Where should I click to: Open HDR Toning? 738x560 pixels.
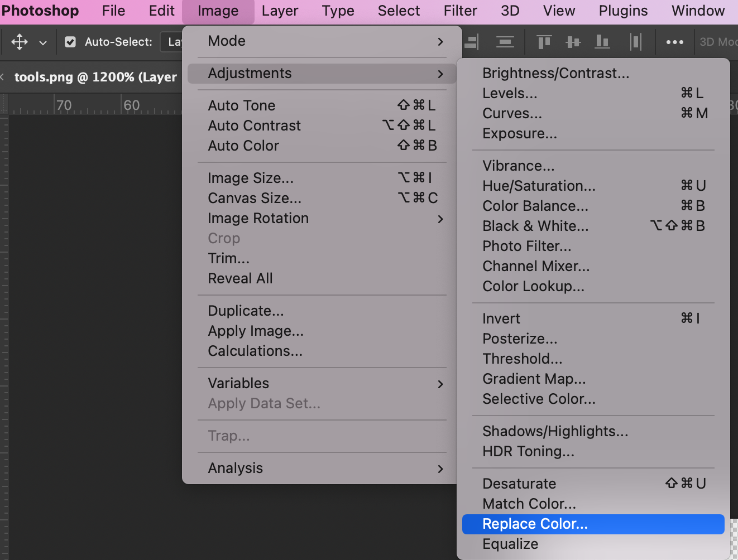[x=593, y=451]
